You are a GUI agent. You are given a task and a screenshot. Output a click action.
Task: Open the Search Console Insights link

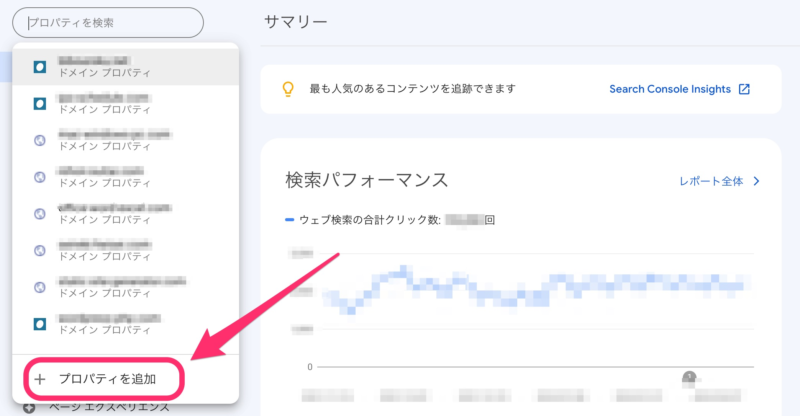pyautogui.click(x=670, y=89)
